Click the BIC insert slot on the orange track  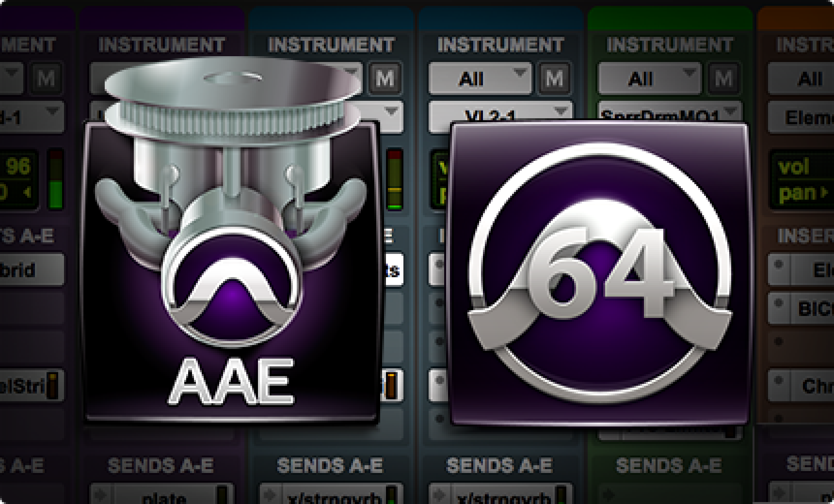tap(801, 308)
